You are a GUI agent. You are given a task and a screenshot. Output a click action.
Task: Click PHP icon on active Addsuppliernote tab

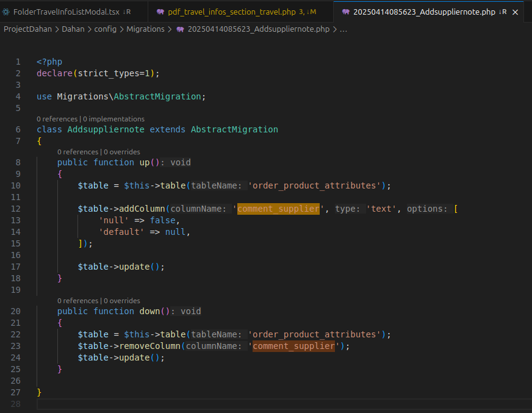(x=346, y=12)
